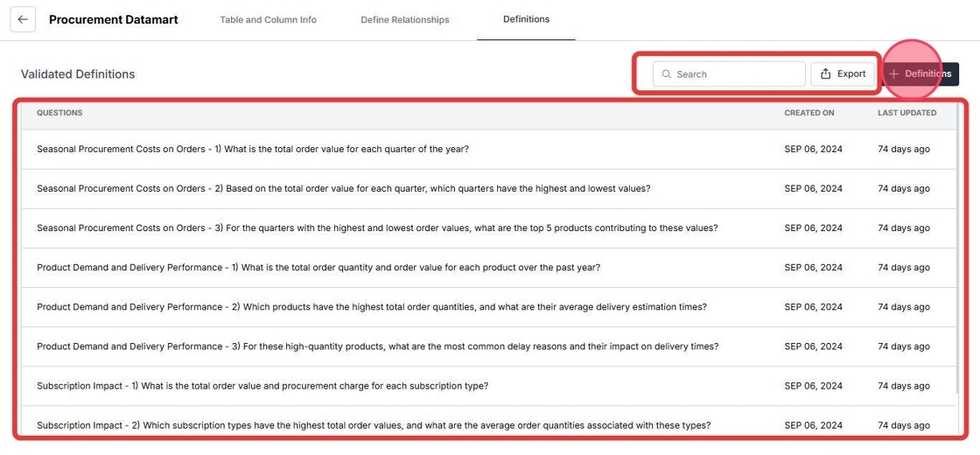The height and width of the screenshot is (455, 980).
Task: Sort by the Last Updated column header
Action: pyautogui.click(x=906, y=113)
